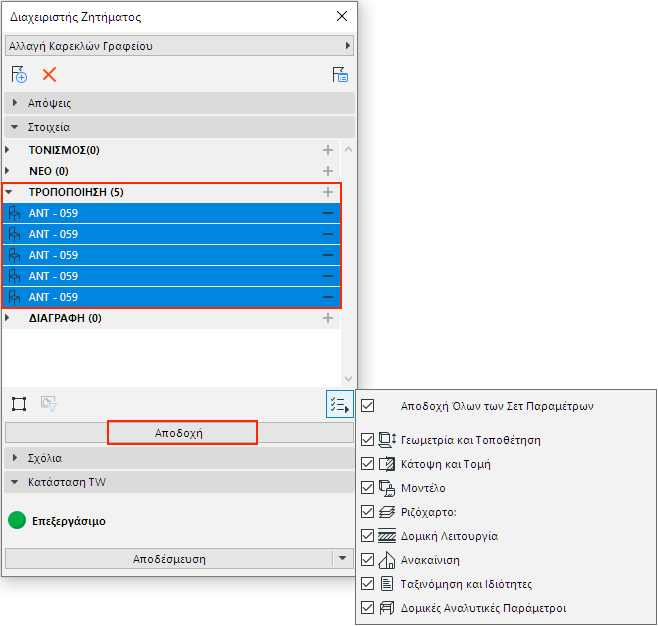Toggle Αποδοχή Όλων των Σετ Παραμέτρων checkbox
The width and height of the screenshot is (658, 626).
368,406
